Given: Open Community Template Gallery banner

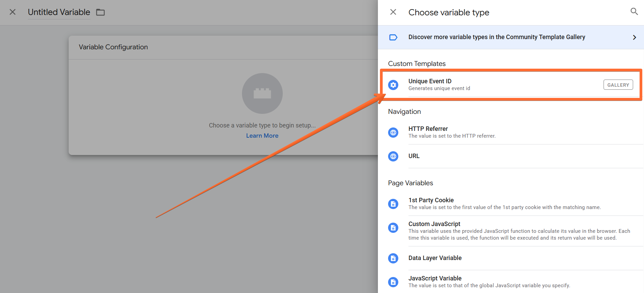Looking at the screenshot, I should (x=511, y=37).
